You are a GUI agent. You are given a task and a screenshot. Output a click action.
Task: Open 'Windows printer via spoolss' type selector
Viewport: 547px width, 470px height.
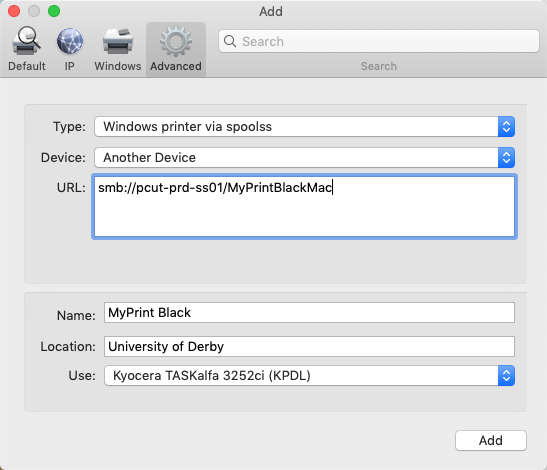(x=304, y=126)
